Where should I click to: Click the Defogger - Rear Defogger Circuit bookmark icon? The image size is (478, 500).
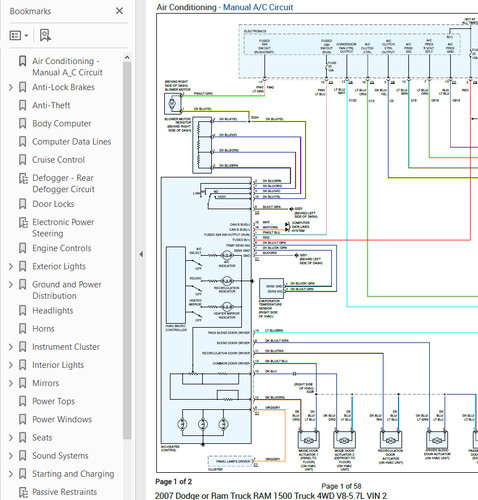click(x=23, y=178)
